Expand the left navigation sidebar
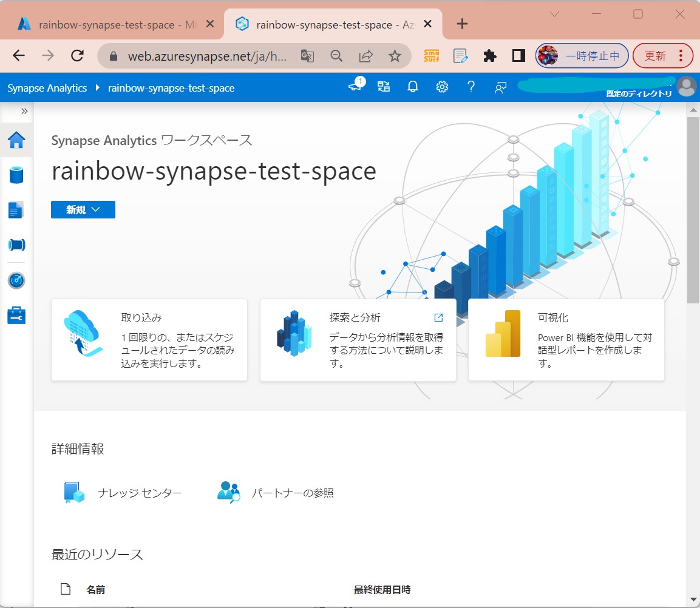This screenshot has width=700, height=608. pos(24,111)
